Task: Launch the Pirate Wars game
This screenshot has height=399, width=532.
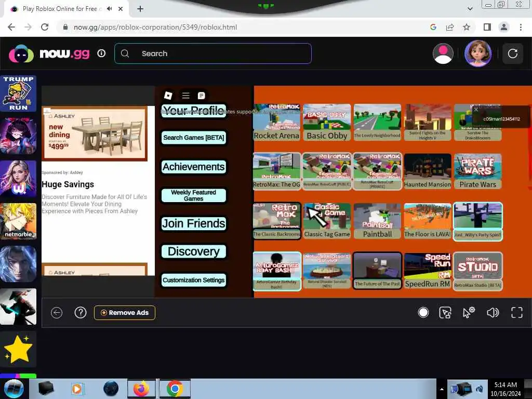Action: (478, 171)
